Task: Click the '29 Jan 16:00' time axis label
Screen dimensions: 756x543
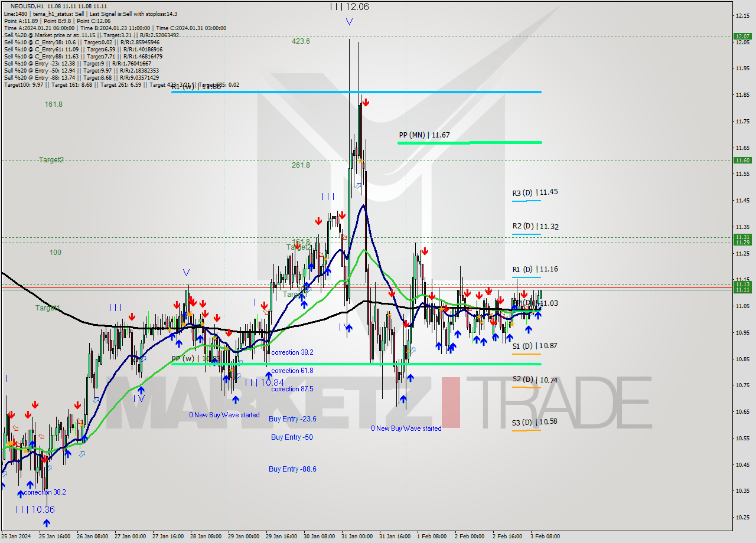Action: click(x=281, y=537)
